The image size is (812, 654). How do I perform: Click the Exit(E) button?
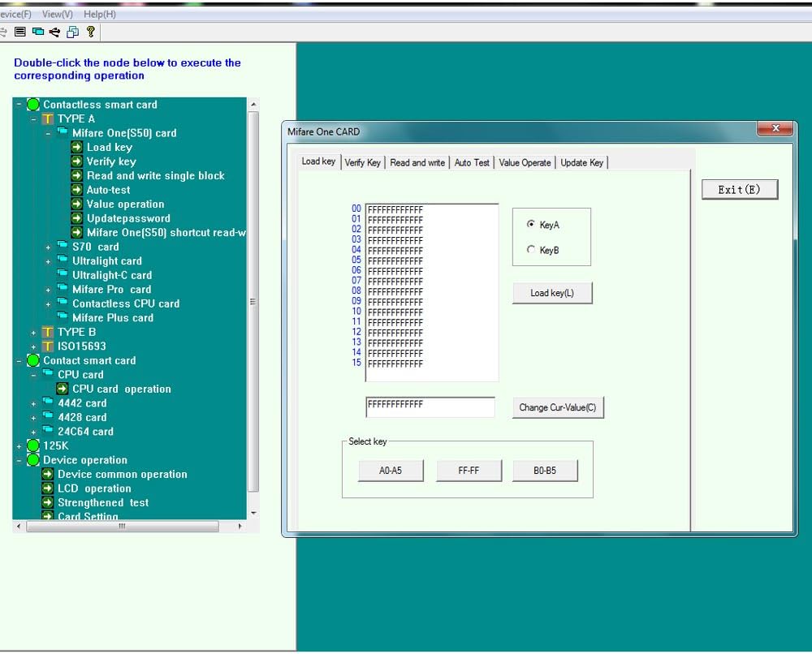740,189
